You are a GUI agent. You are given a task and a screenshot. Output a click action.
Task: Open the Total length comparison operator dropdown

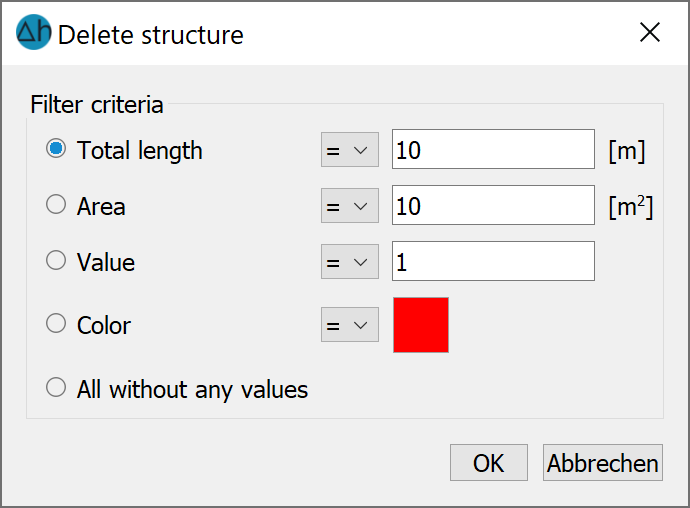coord(350,150)
